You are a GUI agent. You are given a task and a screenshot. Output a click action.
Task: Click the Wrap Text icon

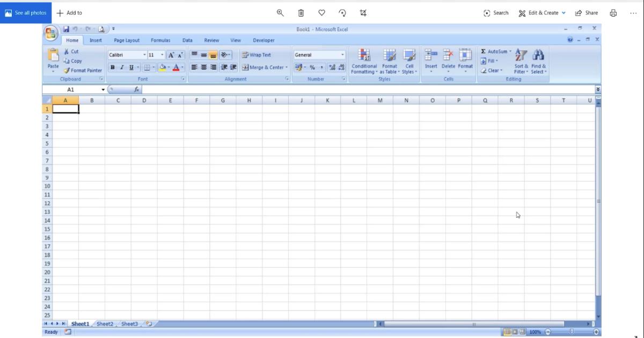[258, 55]
